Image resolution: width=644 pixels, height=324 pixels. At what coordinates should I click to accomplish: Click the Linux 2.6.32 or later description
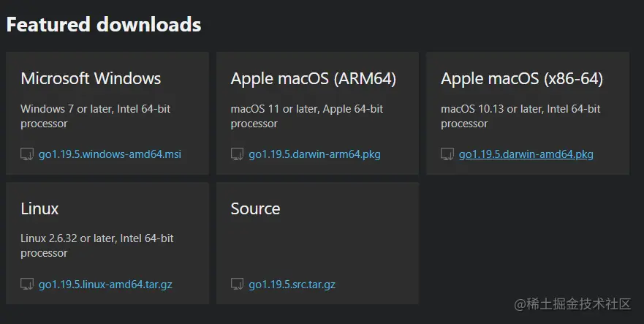pyautogui.click(x=96, y=245)
